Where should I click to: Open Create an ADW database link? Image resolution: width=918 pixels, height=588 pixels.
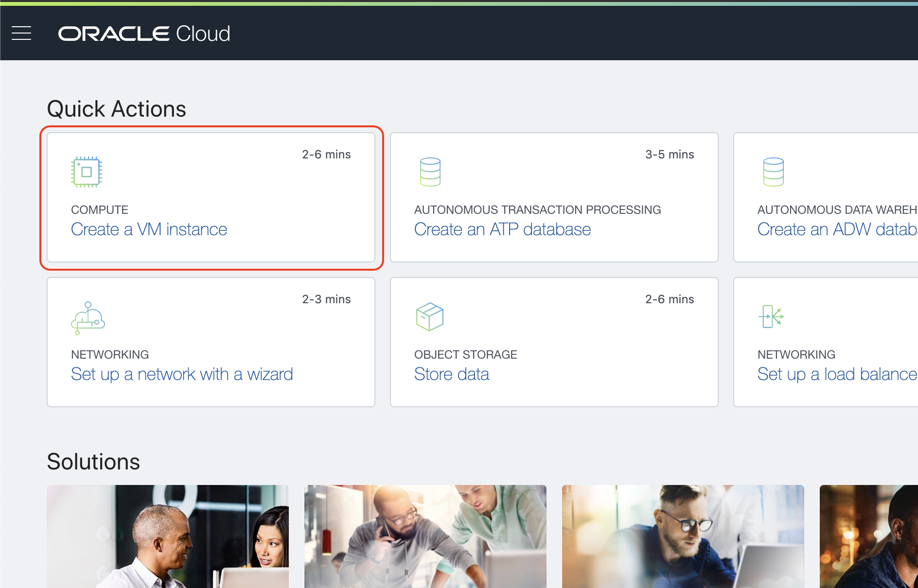pyautogui.click(x=837, y=229)
